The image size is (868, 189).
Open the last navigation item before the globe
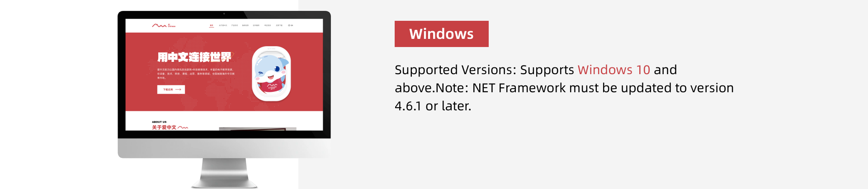[279, 25]
